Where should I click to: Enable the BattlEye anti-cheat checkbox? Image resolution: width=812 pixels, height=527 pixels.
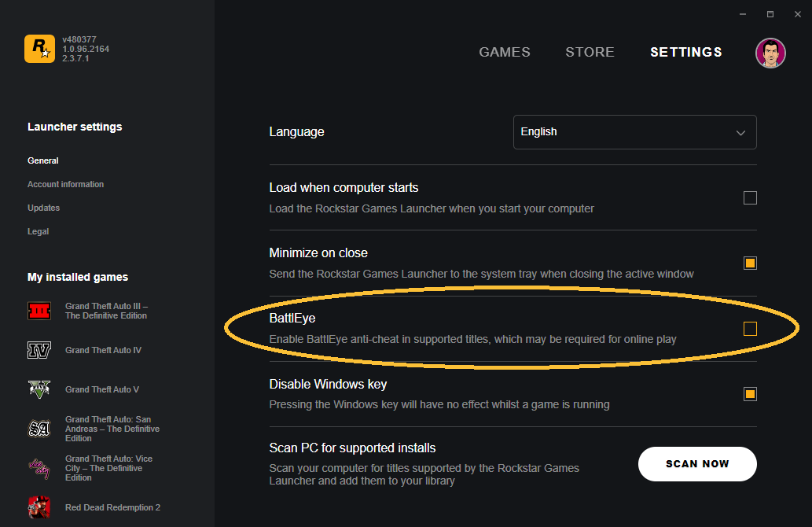(x=750, y=329)
